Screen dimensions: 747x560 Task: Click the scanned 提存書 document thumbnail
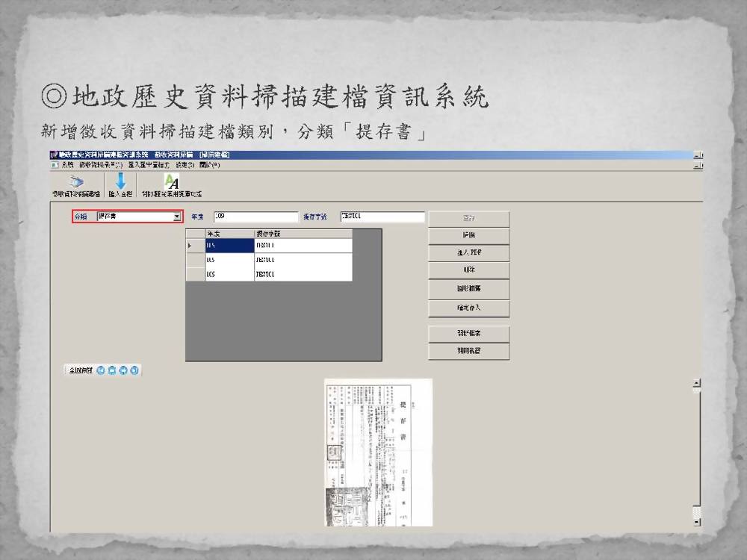378,452
